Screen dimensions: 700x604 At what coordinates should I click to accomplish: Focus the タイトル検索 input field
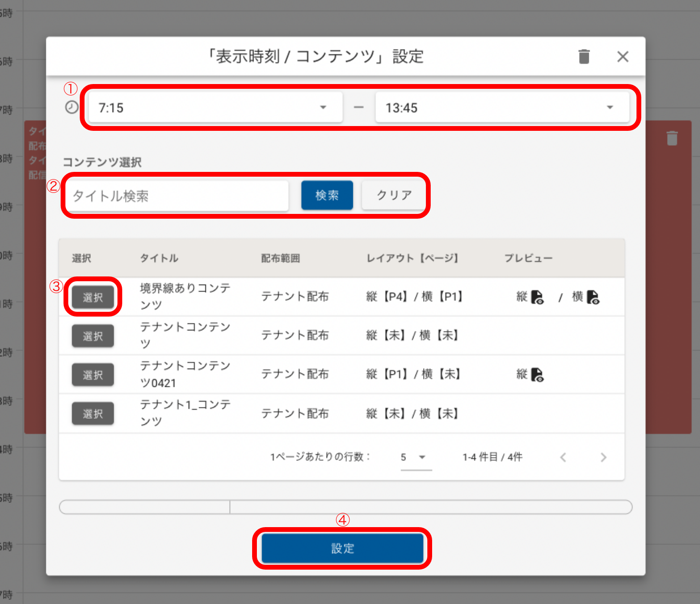[177, 196]
